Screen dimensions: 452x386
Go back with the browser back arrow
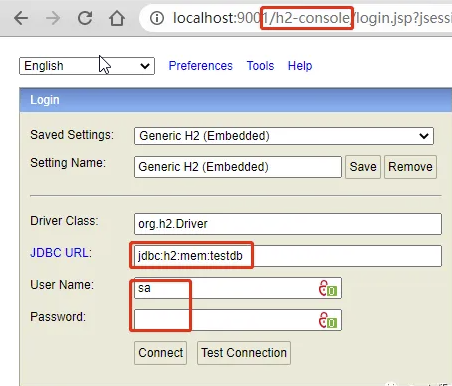click(21, 18)
